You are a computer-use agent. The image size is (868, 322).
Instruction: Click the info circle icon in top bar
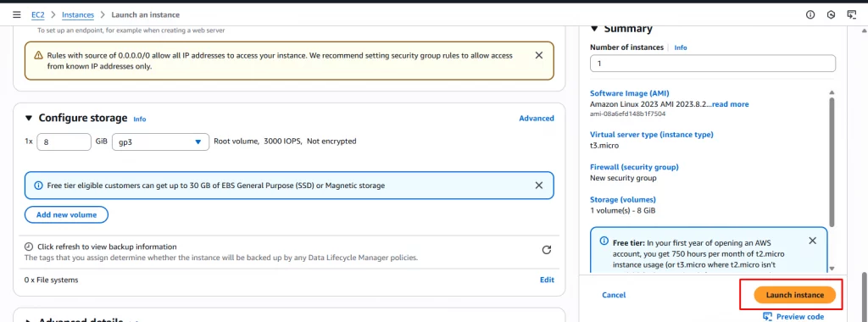click(810, 15)
